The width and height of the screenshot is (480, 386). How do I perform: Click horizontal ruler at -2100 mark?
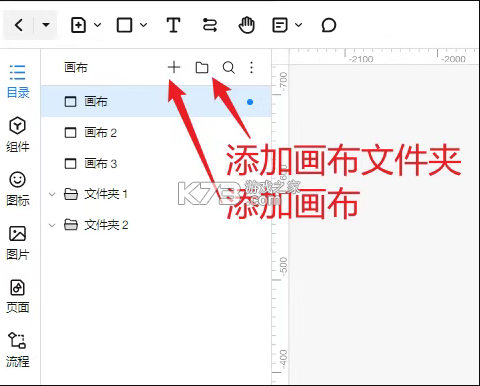click(361, 59)
